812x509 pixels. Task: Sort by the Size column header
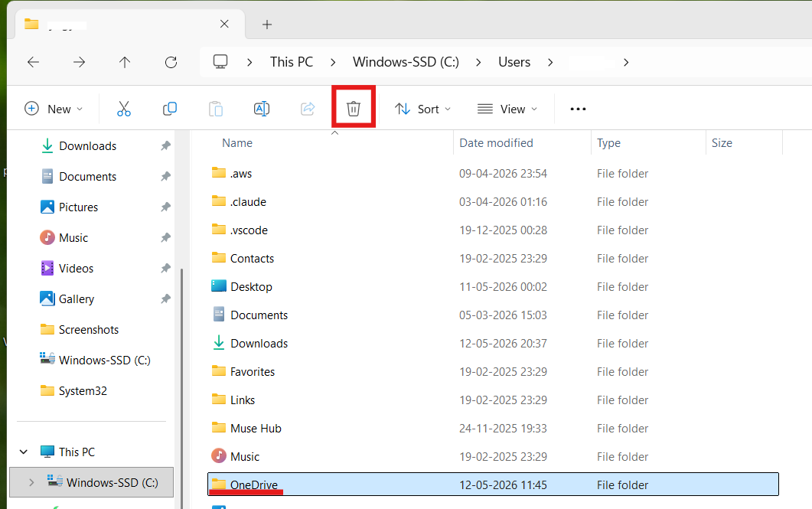pos(722,143)
